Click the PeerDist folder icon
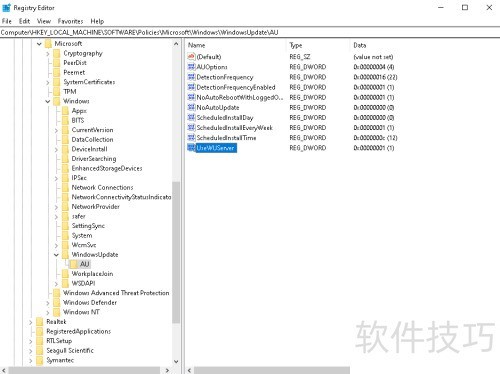This screenshot has width=500, height=374. tap(57, 63)
